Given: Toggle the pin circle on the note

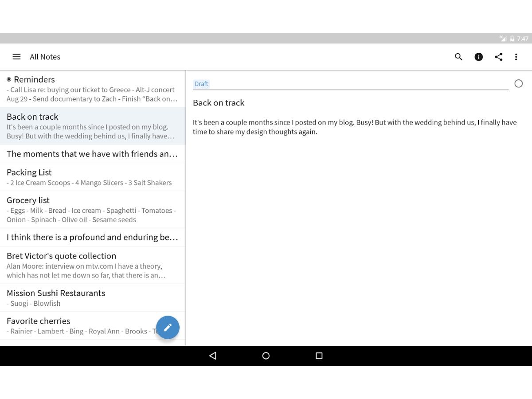Looking at the screenshot, I should pyautogui.click(x=518, y=83).
